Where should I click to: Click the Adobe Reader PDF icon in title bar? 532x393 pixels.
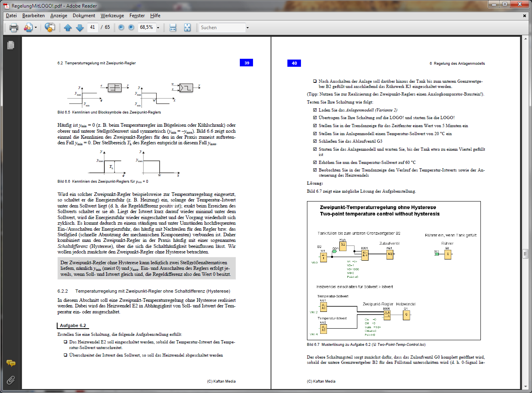point(6,6)
